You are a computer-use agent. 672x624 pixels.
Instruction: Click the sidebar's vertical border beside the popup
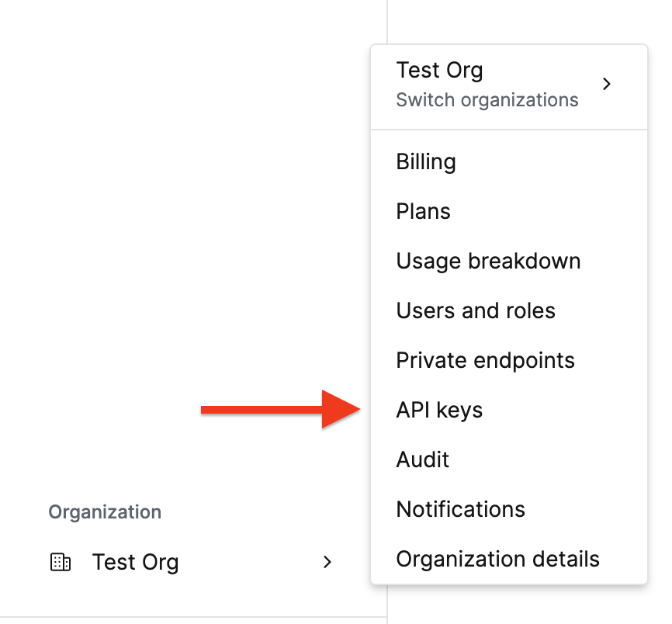pyautogui.click(x=386, y=23)
